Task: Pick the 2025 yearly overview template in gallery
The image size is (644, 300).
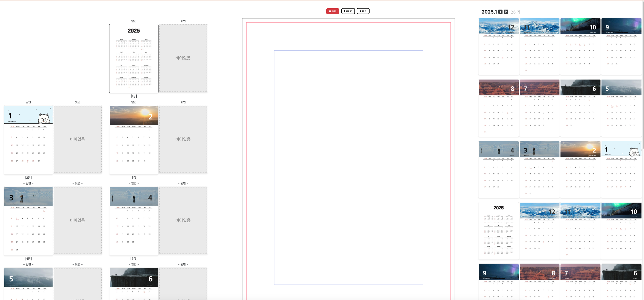Action: click(498, 231)
